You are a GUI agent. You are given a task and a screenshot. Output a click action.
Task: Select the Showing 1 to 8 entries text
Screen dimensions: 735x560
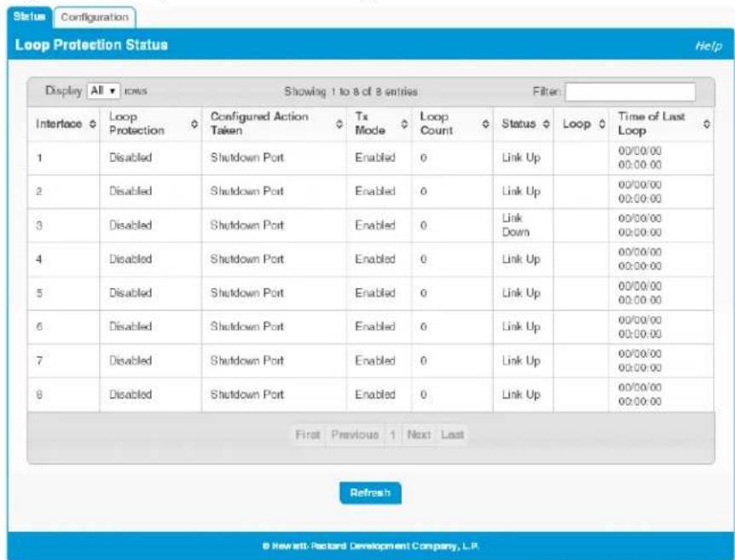pos(350,91)
